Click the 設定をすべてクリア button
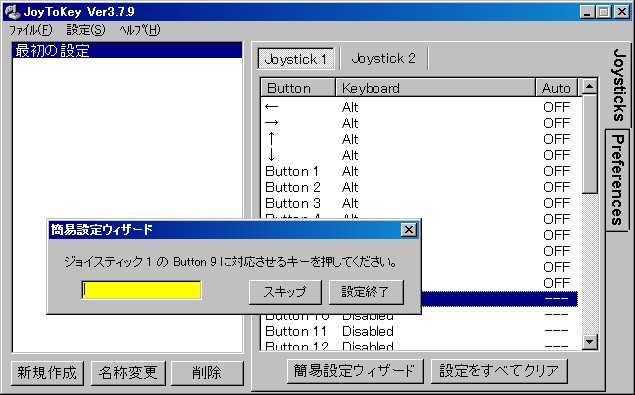The image size is (635, 395). point(499,371)
